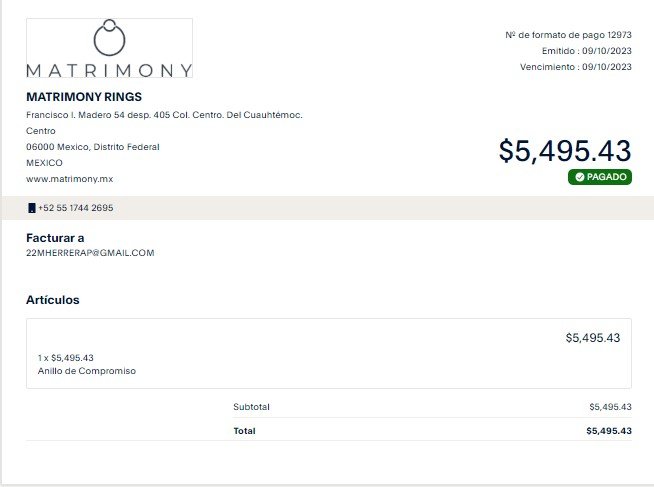This screenshot has width=654, height=487.
Task: Click the Nº de formato de pago 12973 text
Action: point(568,35)
